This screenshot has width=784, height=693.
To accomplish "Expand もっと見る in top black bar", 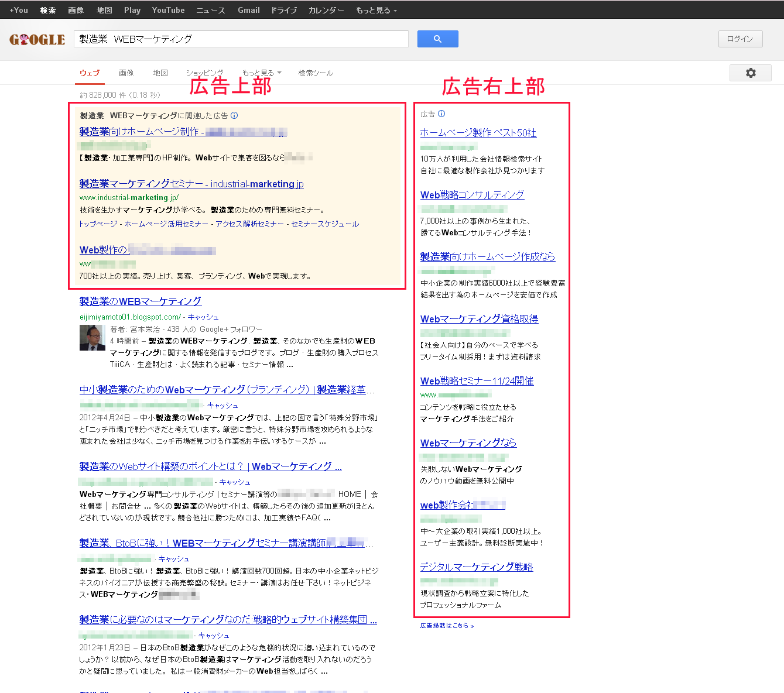I will click(376, 10).
